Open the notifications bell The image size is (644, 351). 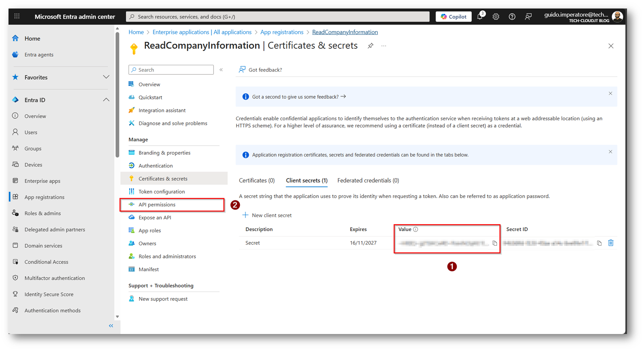pyautogui.click(x=480, y=16)
